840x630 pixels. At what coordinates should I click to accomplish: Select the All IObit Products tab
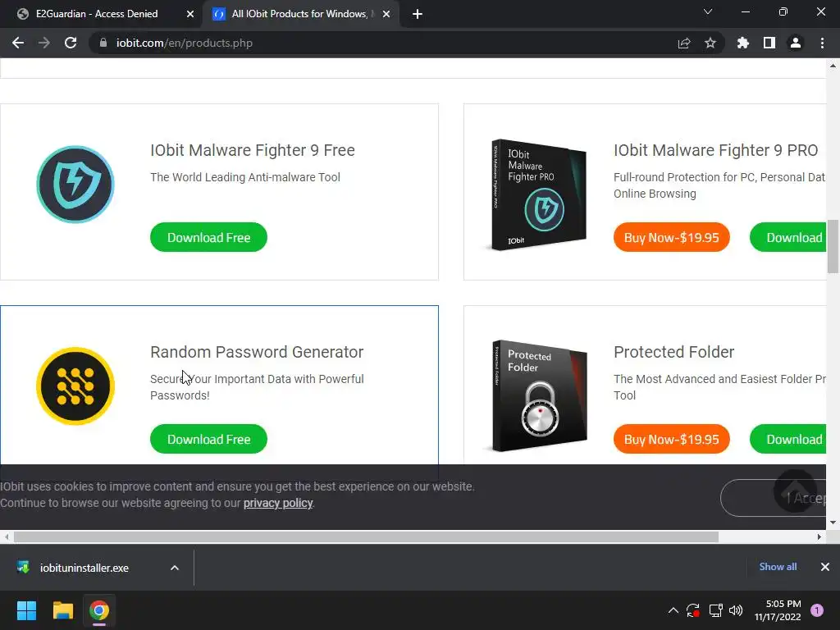(x=299, y=14)
